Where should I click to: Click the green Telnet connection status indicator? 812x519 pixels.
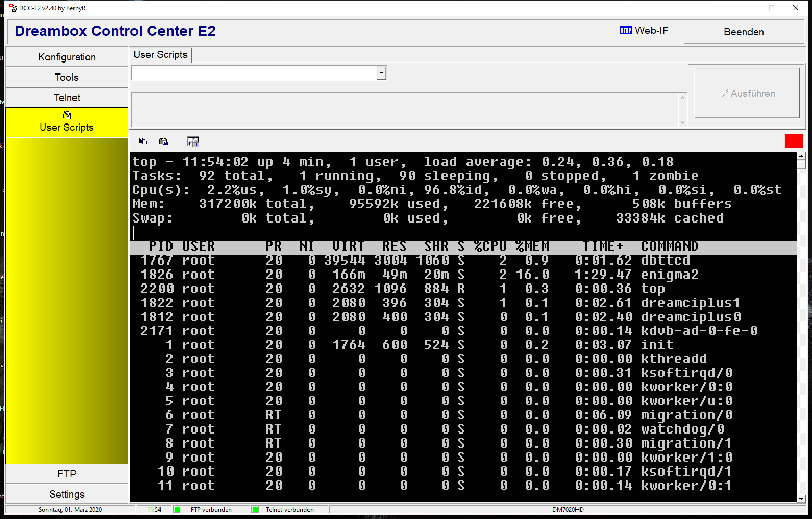point(255,510)
